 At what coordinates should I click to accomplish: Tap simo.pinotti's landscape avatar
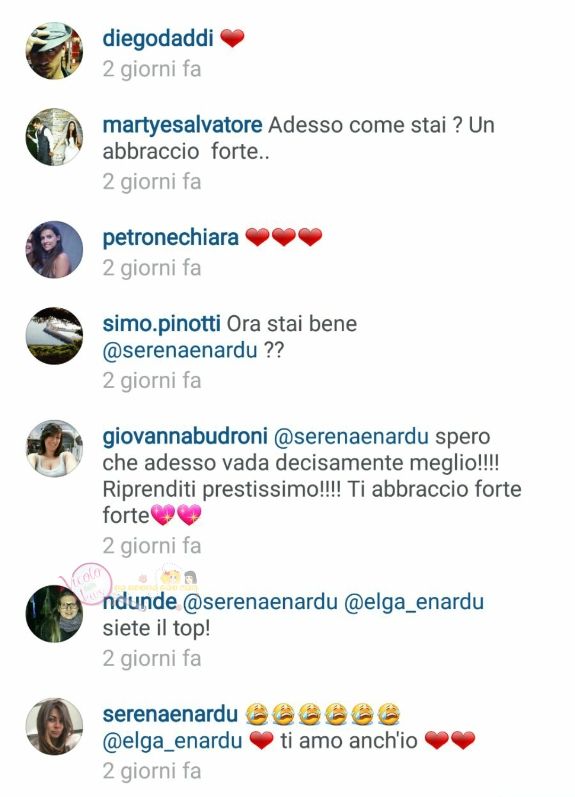click(54, 336)
